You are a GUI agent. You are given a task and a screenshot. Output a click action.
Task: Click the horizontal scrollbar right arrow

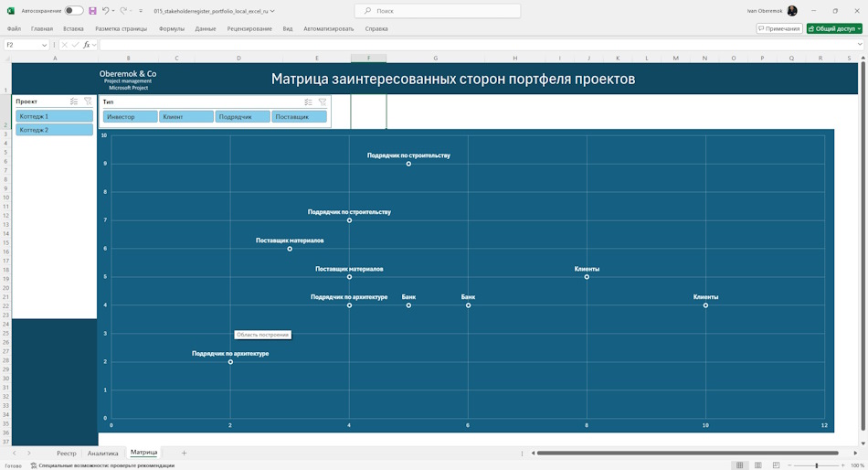coord(855,453)
